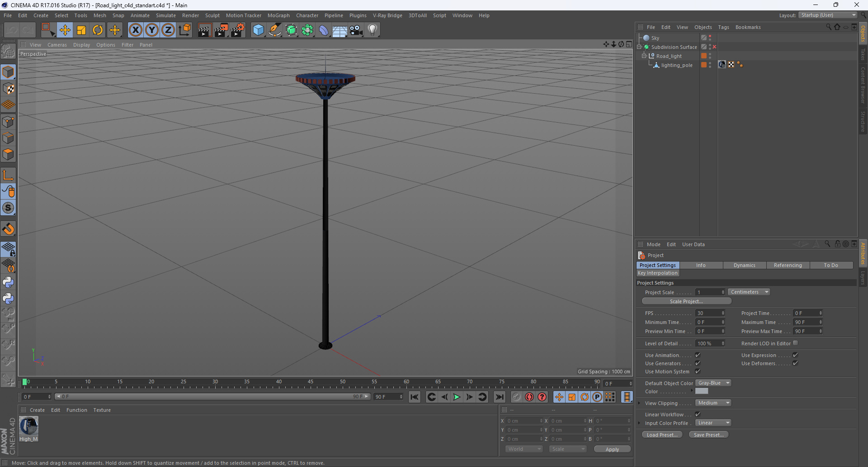868x467 pixels.
Task: Uncheck Use Animation checkbox
Action: [x=698, y=355]
